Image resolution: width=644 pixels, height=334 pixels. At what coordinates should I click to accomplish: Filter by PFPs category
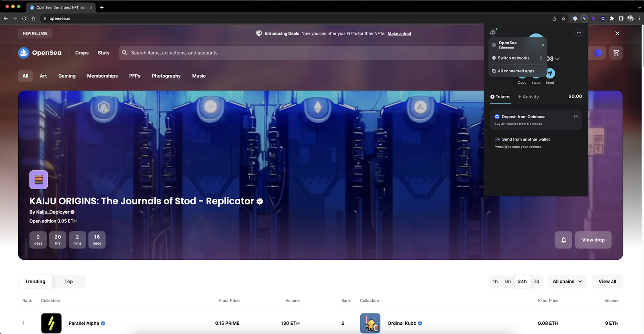click(135, 76)
